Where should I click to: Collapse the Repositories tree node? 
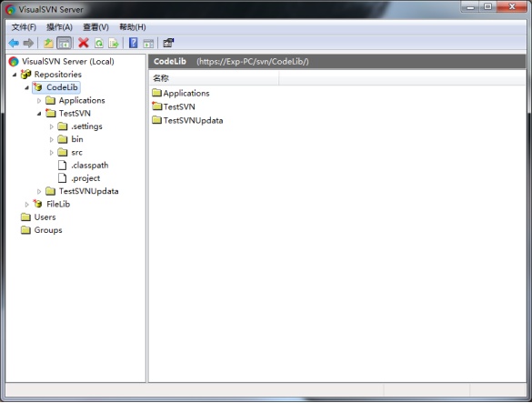[x=15, y=75]
